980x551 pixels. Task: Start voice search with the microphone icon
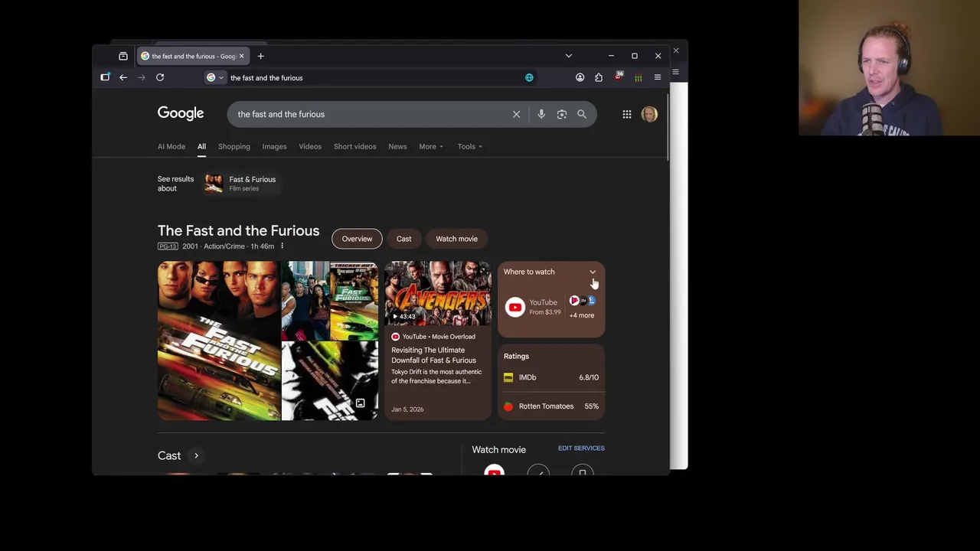click(x=541, y=114)
